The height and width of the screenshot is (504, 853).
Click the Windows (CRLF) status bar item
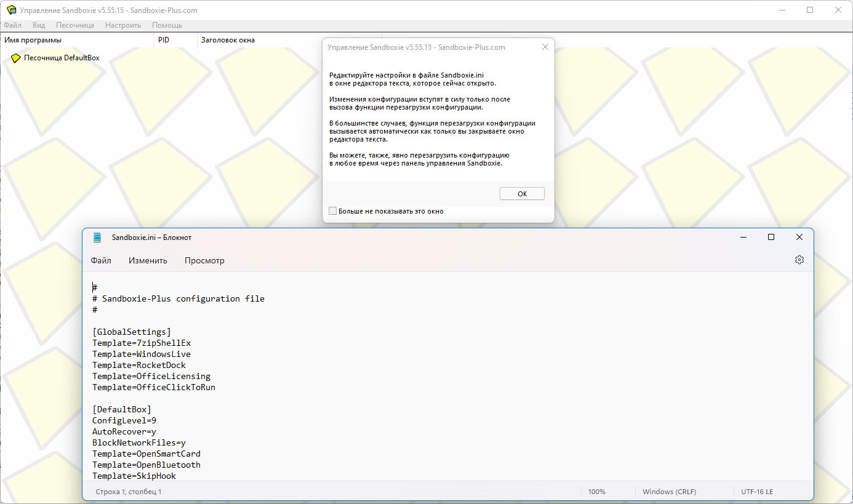[669, 491]
